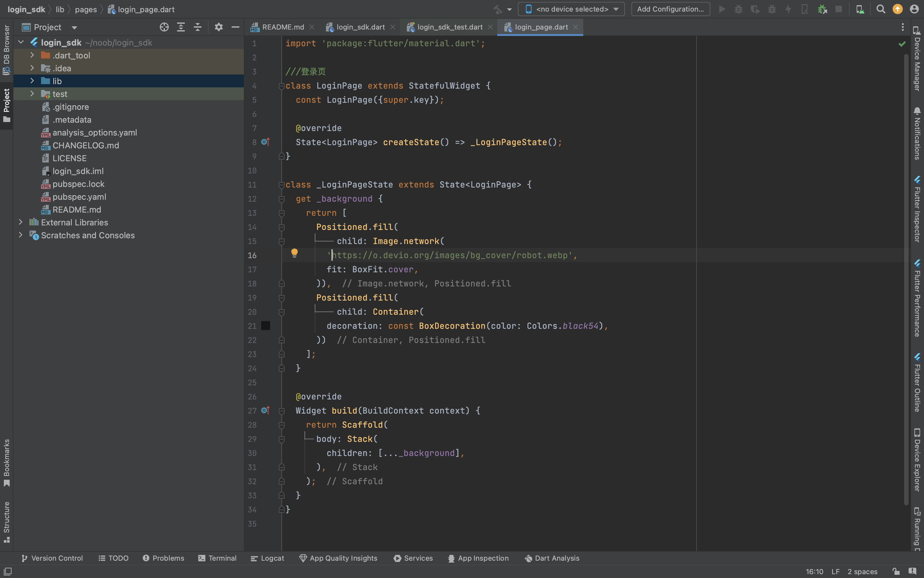Image resolution: width=924 pixels, height=578 pixels.
Task: Close the login_sdk_test.dart tab
Action: click(x=490, y=27)
